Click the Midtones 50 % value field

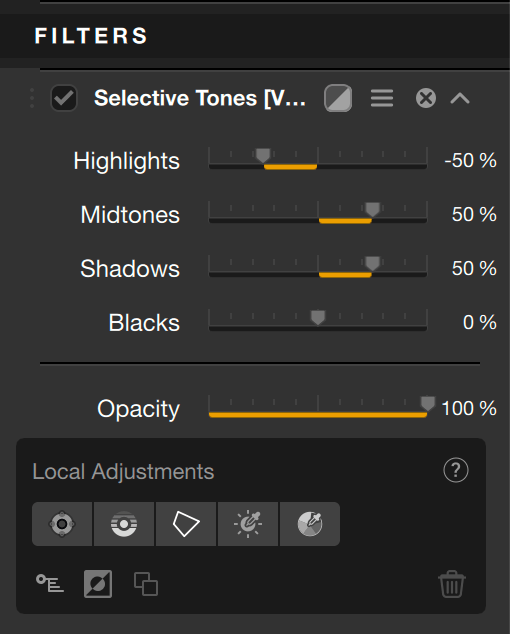pyautogui.click(x=474, y=214)
